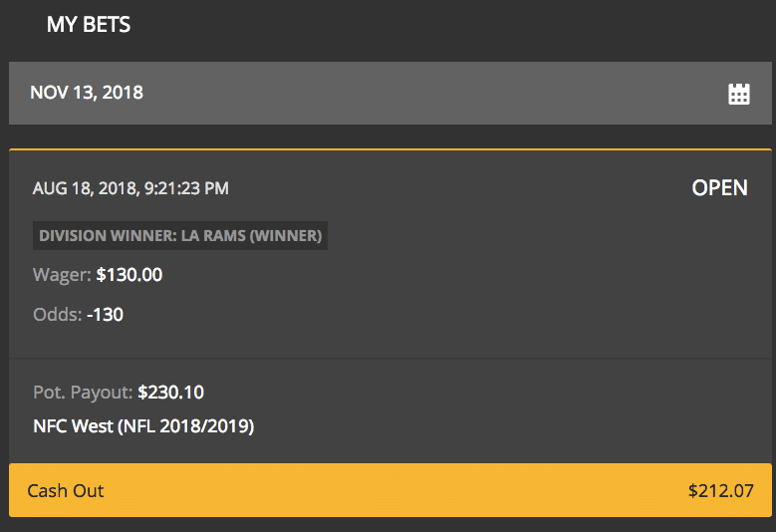Viewport: 776px width, 532px height.
Task: Open the calendar date picker icon
Action: [738, 95]
